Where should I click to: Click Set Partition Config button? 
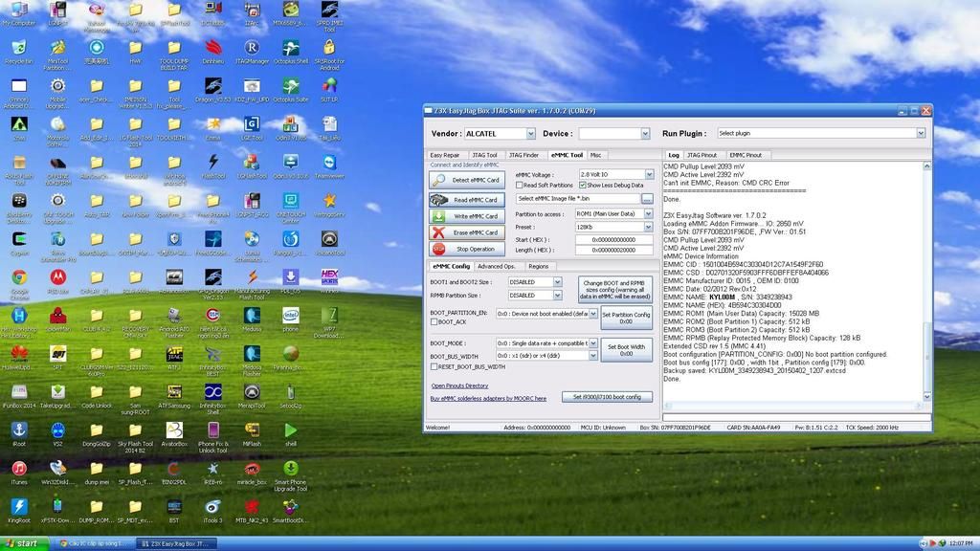click(626, 318)
